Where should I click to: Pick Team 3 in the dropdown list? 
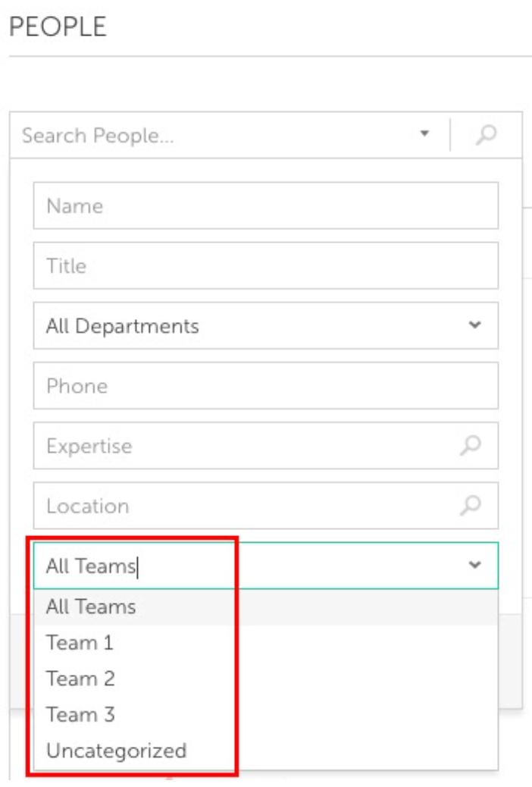tap(265, 715)
